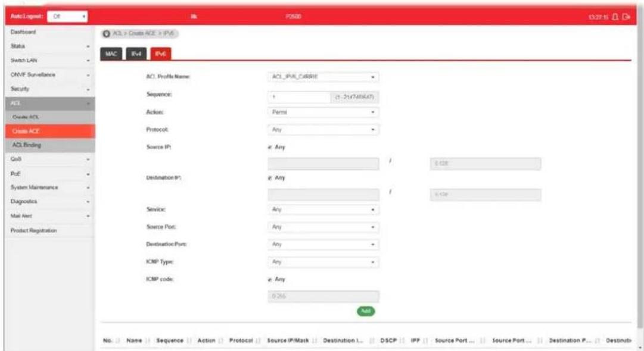Open the Service dropdown
This screenshot has width=644, height=351.
[x=323, y=210]
